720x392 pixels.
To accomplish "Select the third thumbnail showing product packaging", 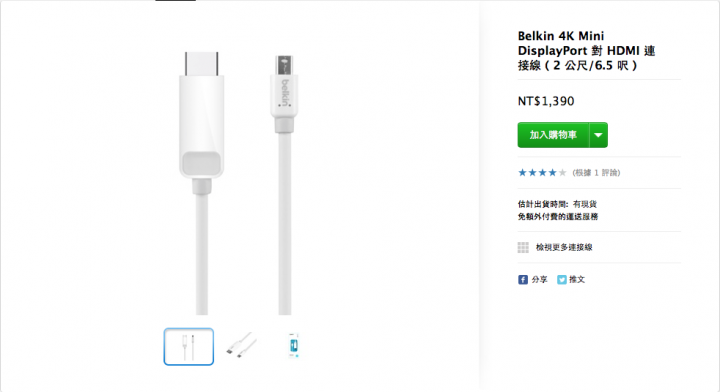I will 294,345.
